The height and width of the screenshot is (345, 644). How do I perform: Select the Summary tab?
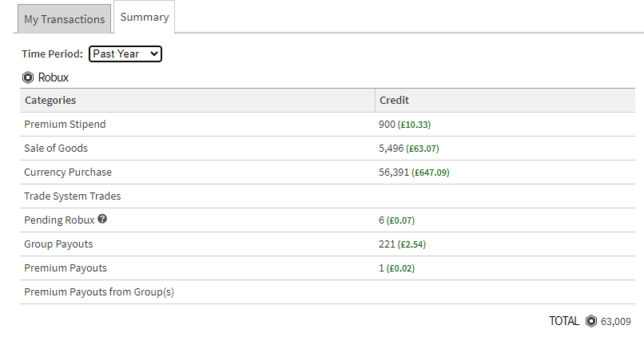[x=145, y=18]
